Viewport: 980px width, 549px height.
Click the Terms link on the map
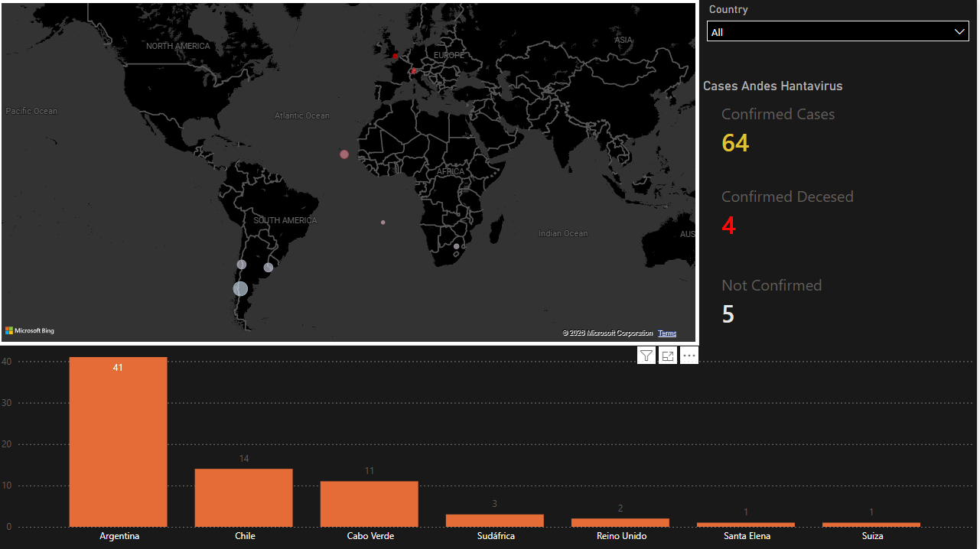667,333
